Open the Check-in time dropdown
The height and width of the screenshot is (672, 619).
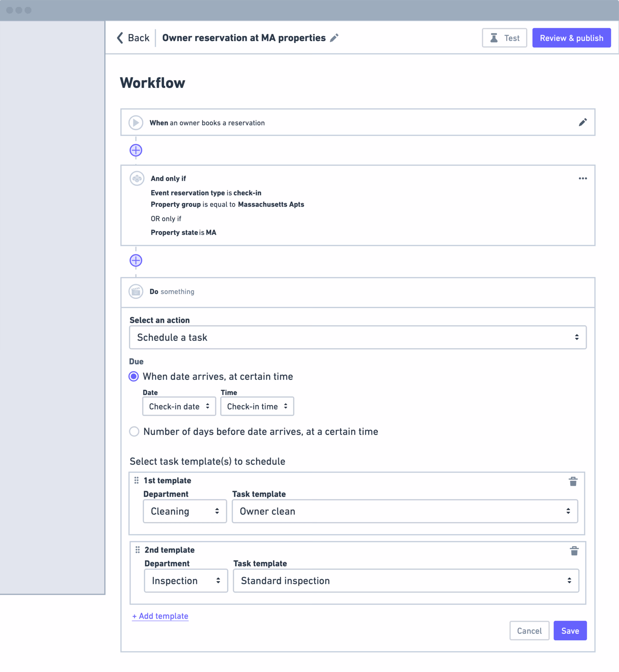(x=257, y=406)
